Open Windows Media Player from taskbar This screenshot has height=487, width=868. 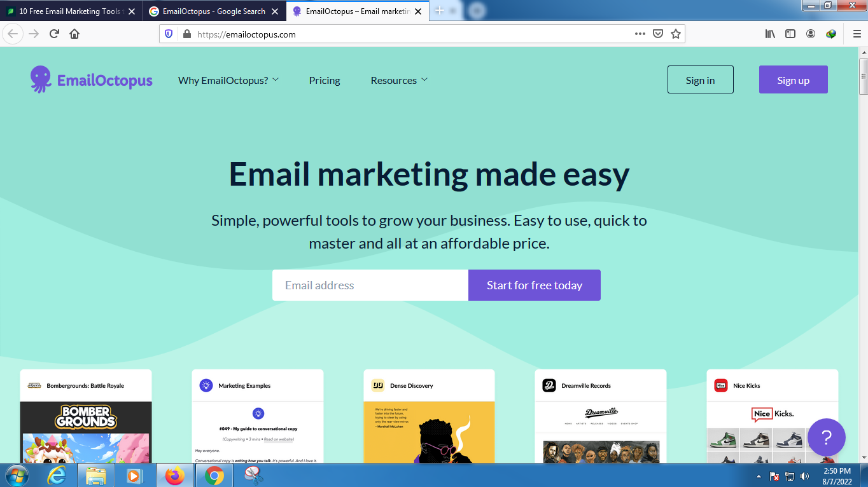[134, 475]
